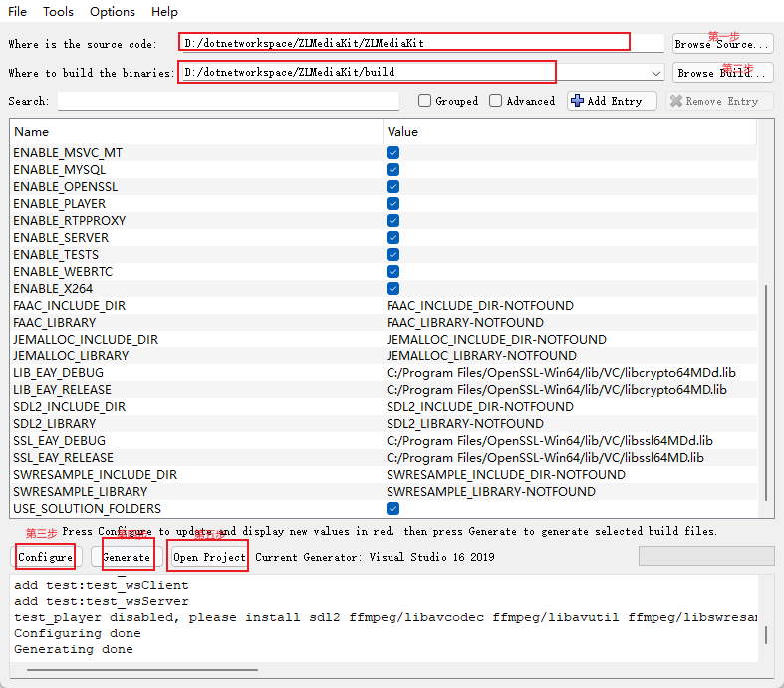
Task: Click the cache entries vertical scrollbar
Action: coord(766,392)
